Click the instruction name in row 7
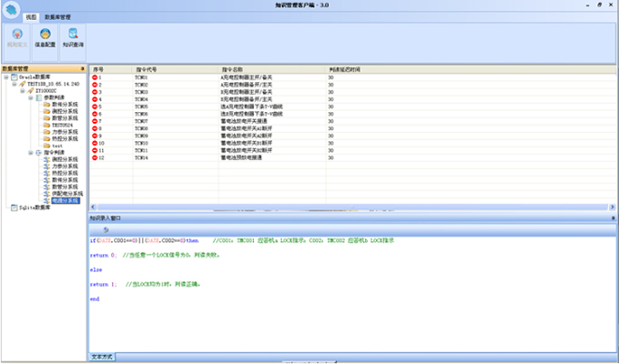The width and height of the screenshot is (619, 364). [244, 121]
